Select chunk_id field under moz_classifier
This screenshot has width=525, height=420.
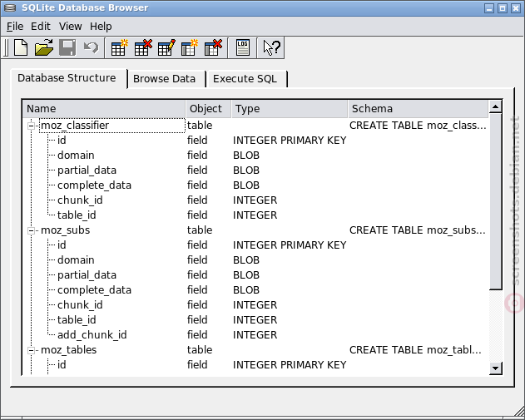pos(80,200)
